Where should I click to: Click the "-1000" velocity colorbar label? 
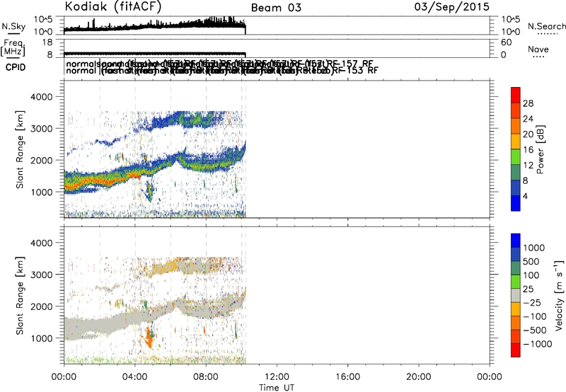[537, 344]
